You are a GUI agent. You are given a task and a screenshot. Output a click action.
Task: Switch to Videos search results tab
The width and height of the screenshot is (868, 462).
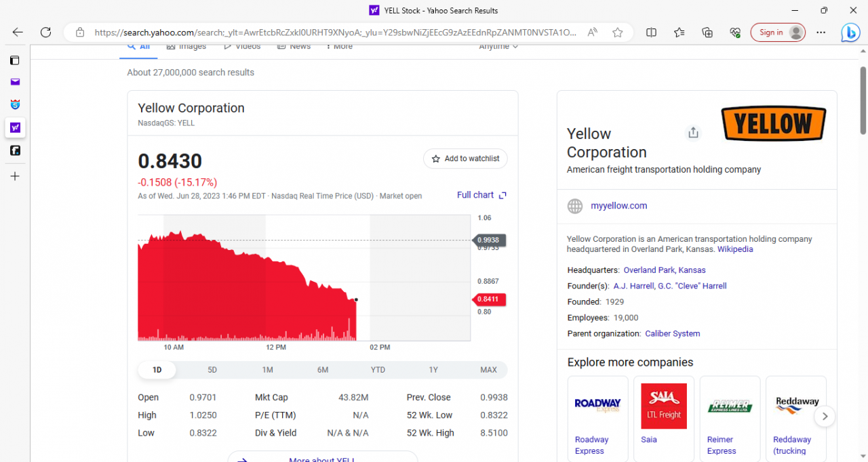click(x=242, y=47)
